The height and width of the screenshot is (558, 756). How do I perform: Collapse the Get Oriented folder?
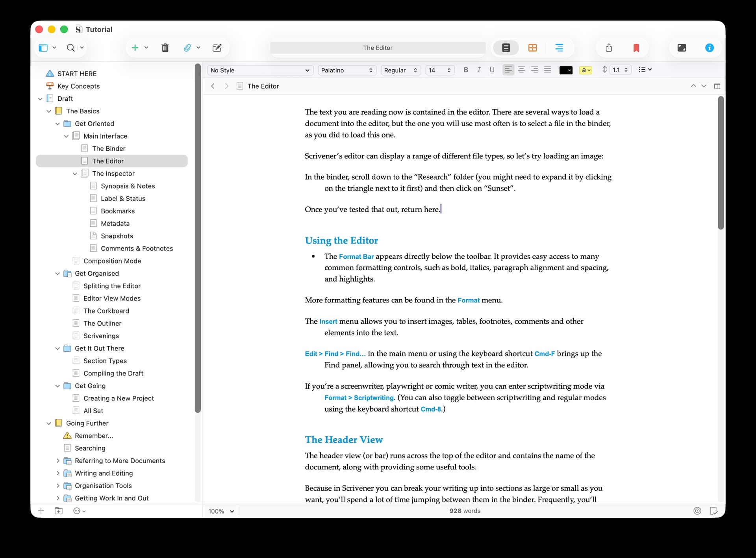tap(57, 124)
